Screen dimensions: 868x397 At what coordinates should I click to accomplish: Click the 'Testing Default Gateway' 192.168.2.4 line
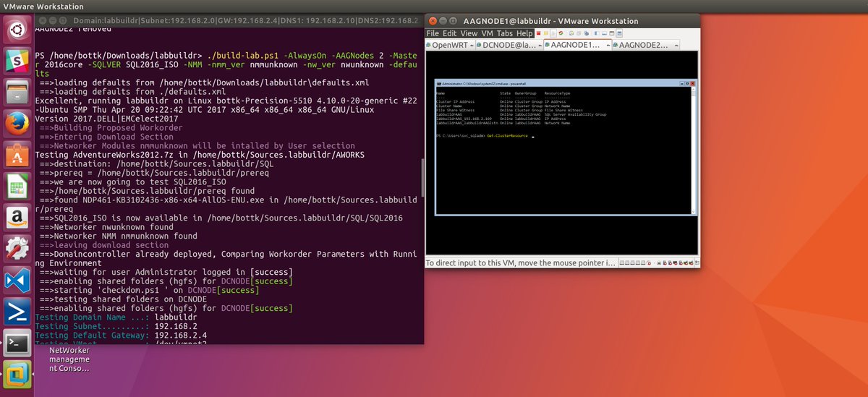121,336
